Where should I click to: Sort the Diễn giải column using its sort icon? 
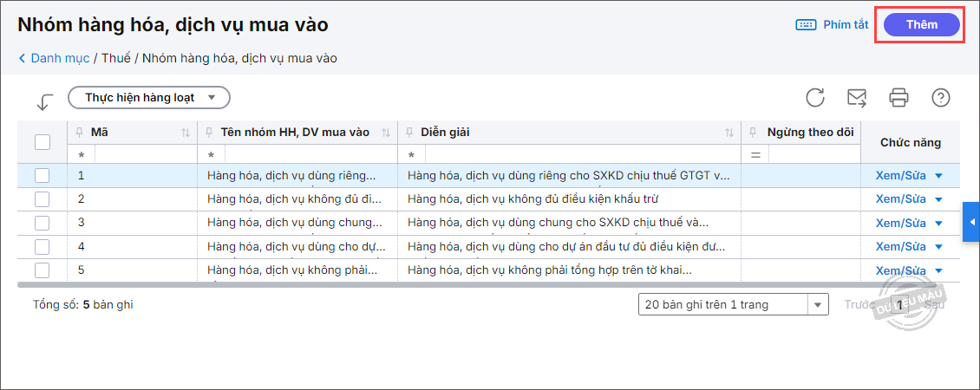tap(729, 133)
